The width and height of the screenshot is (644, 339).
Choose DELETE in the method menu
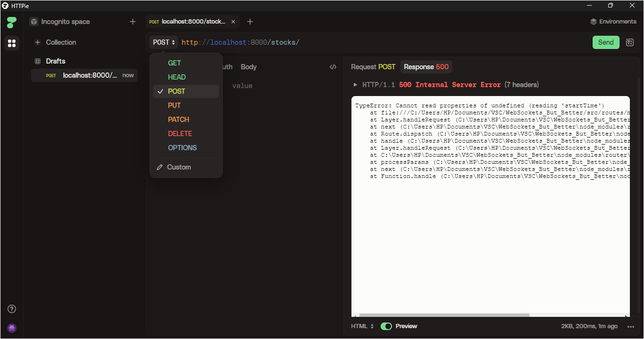click(179, 134)
